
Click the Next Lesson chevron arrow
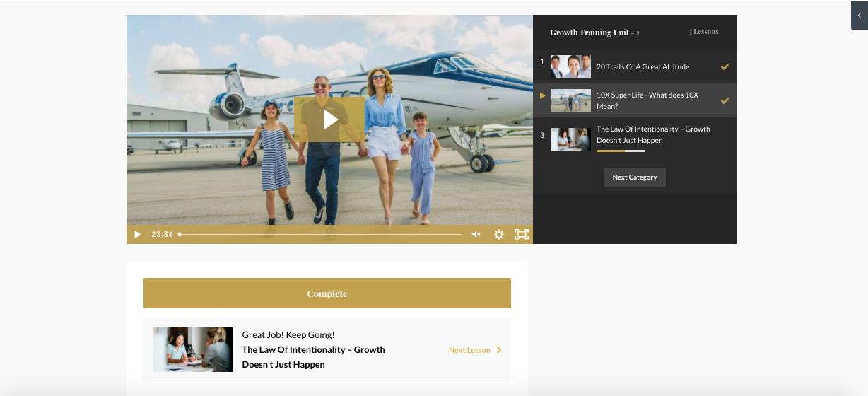[x=499, y=350]
